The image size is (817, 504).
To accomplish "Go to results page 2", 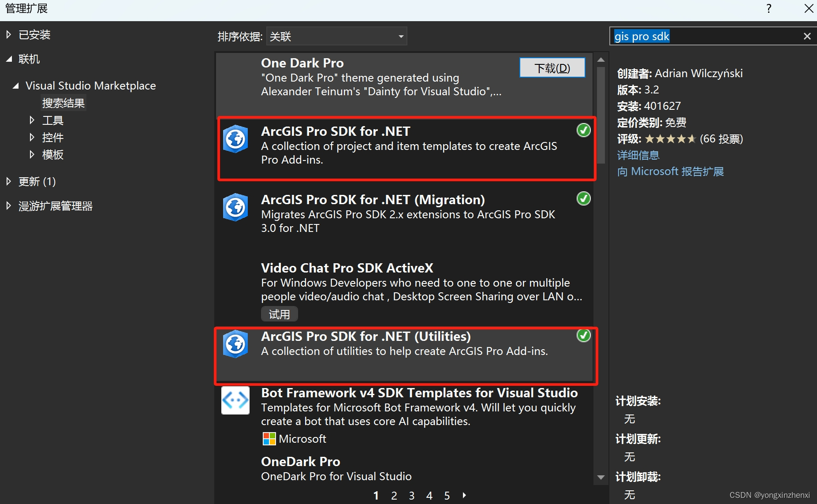I will tap(394, 496).
